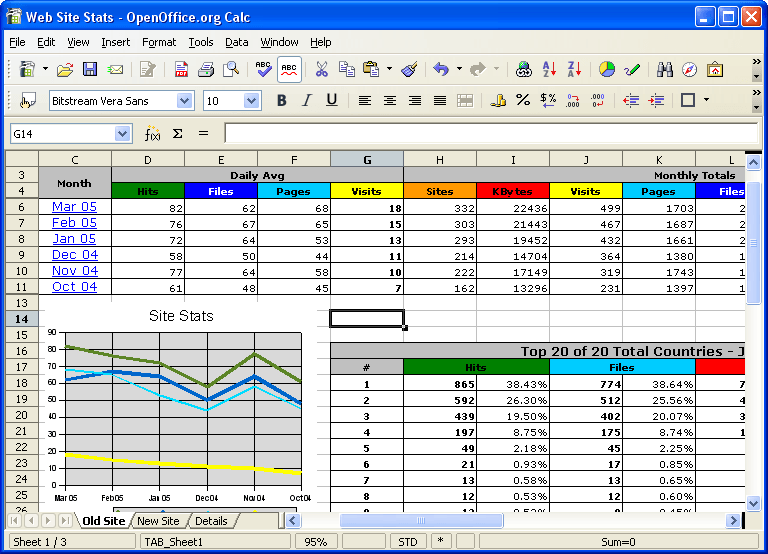Open the Format menu

[158, 42]
